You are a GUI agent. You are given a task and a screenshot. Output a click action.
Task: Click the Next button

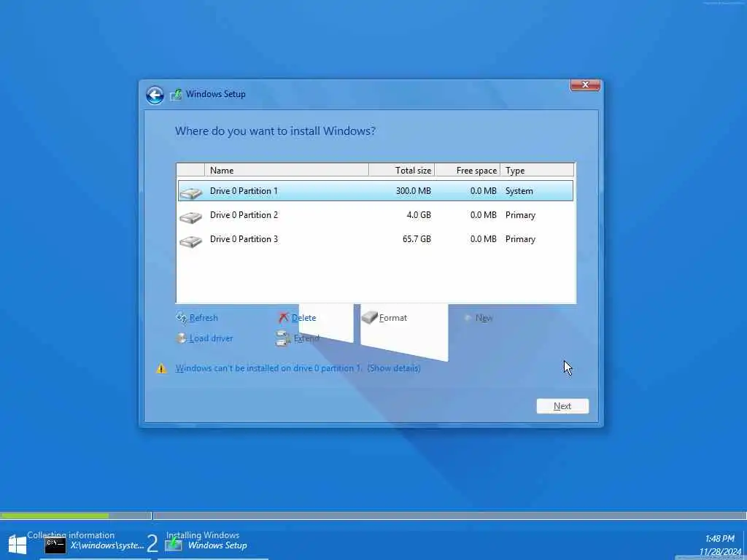coord(562,406)
